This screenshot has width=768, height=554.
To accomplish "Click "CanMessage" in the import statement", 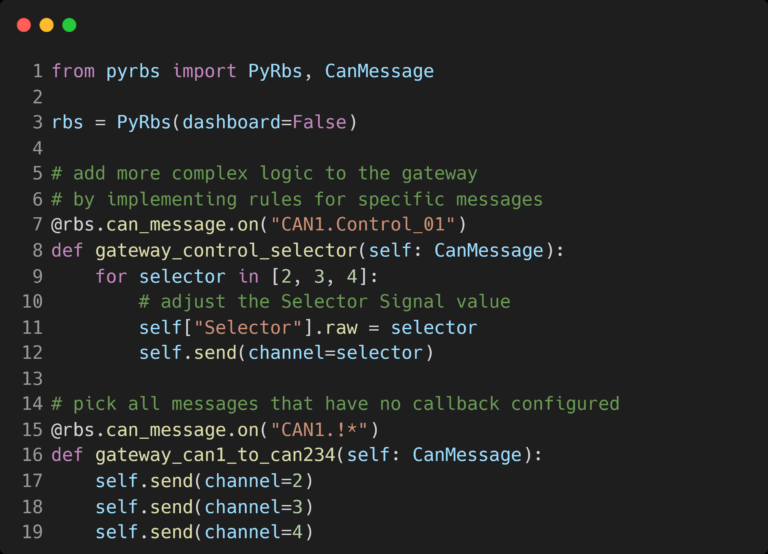I will point(379,71).
